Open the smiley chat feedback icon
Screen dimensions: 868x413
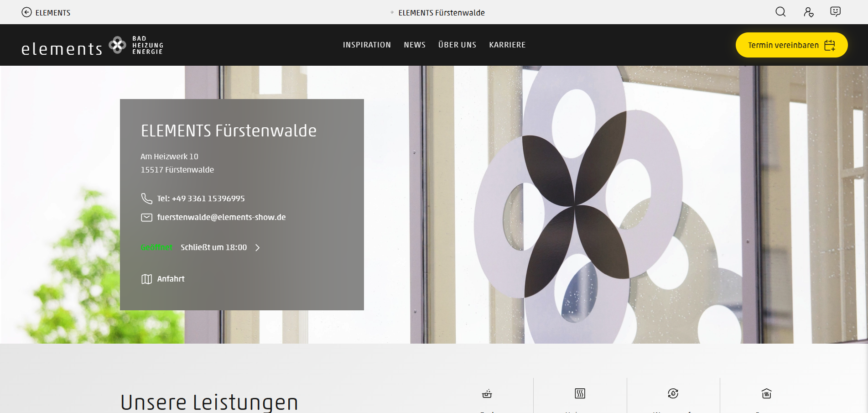coord(835,12)
